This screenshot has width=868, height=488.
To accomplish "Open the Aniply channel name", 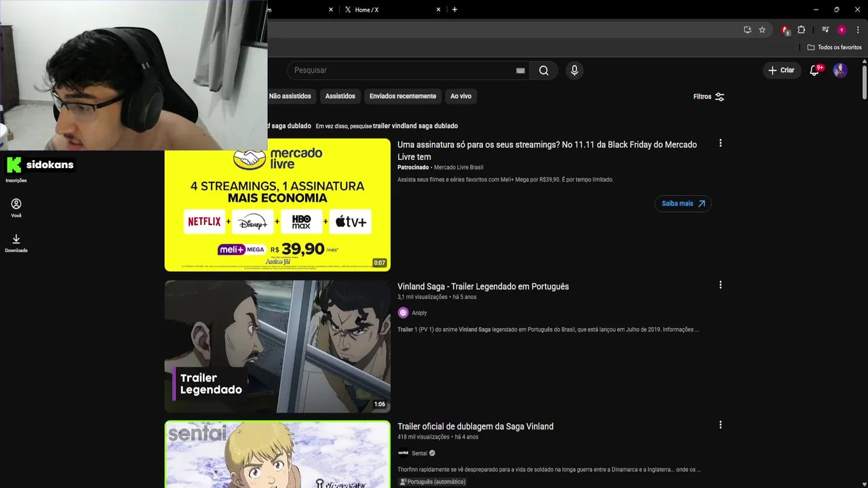I will (x=419, y=313).
